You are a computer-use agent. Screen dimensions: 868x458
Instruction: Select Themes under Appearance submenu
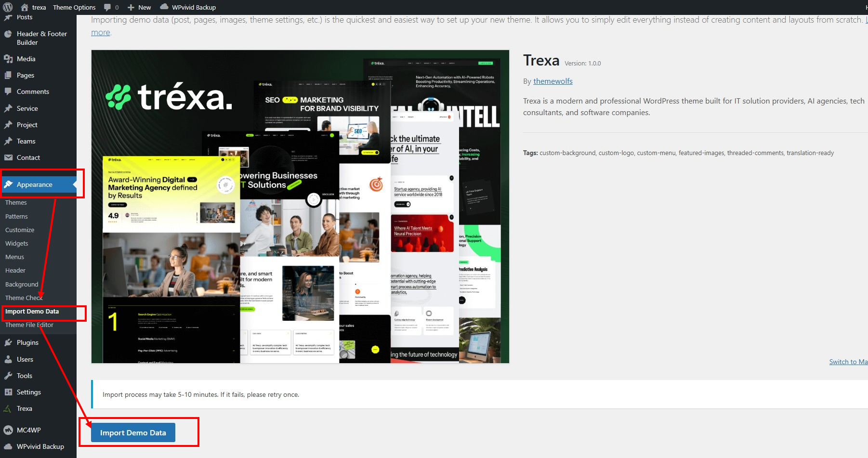16,203
